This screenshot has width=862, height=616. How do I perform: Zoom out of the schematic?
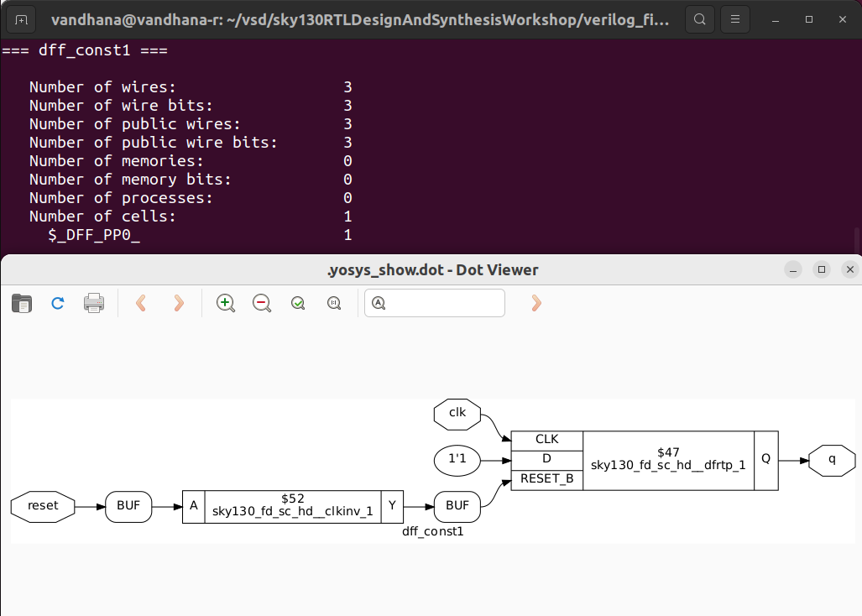(x=261, y=303)
